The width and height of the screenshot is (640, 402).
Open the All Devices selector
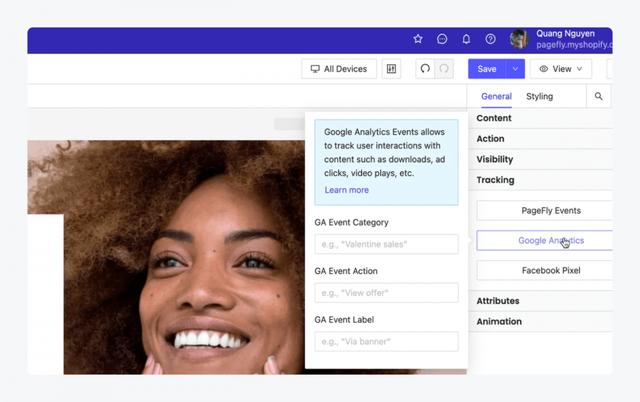(339, 69)
